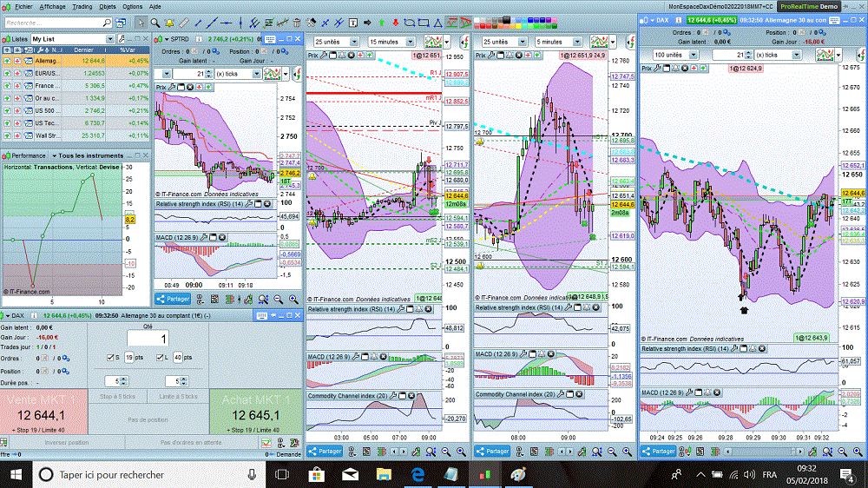
Task: Open the Aide menu
Action: [155, 7]
